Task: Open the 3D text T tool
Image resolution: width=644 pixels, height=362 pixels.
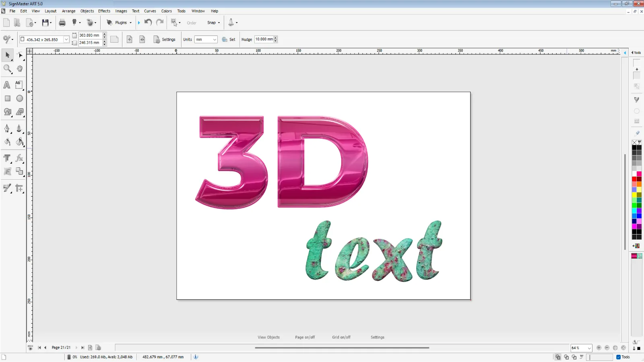Action: pos(7,158)
